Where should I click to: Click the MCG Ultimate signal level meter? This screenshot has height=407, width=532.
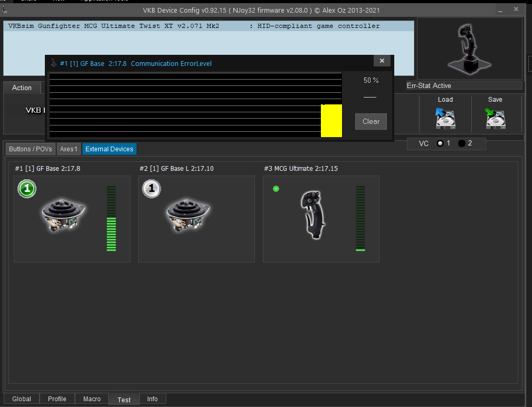(360, 219)
